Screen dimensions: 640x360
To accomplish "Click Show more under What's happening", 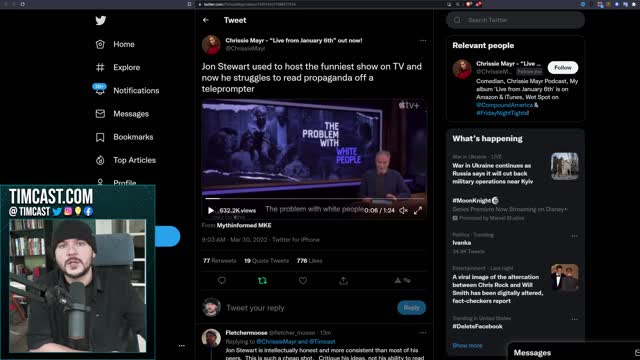I will point(467,346).
